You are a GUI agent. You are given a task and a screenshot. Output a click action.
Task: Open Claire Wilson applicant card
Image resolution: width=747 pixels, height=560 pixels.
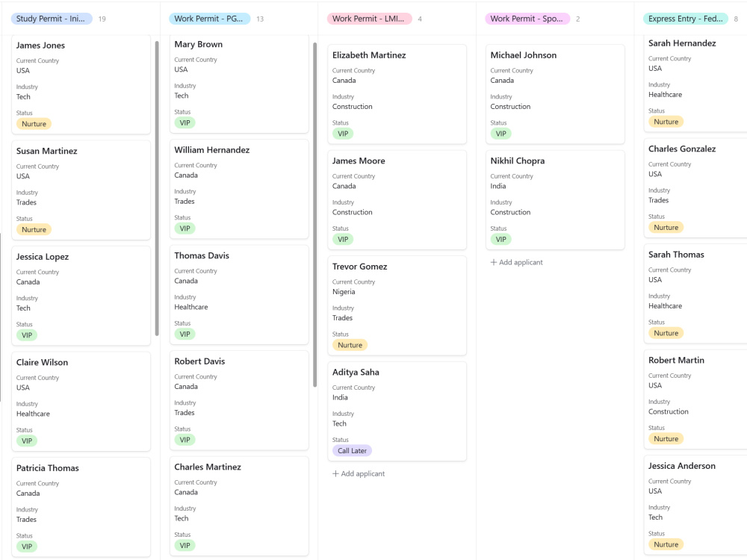tap(81, 402)
